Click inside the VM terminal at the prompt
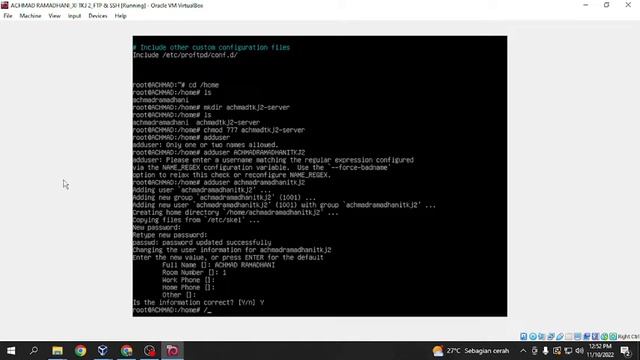Viewport: 640px width, 360px height. point(209,310)
